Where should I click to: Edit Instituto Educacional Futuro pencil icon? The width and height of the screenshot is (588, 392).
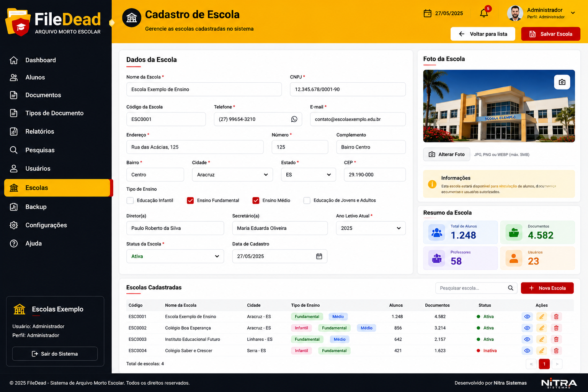click(x=542, y=339)
